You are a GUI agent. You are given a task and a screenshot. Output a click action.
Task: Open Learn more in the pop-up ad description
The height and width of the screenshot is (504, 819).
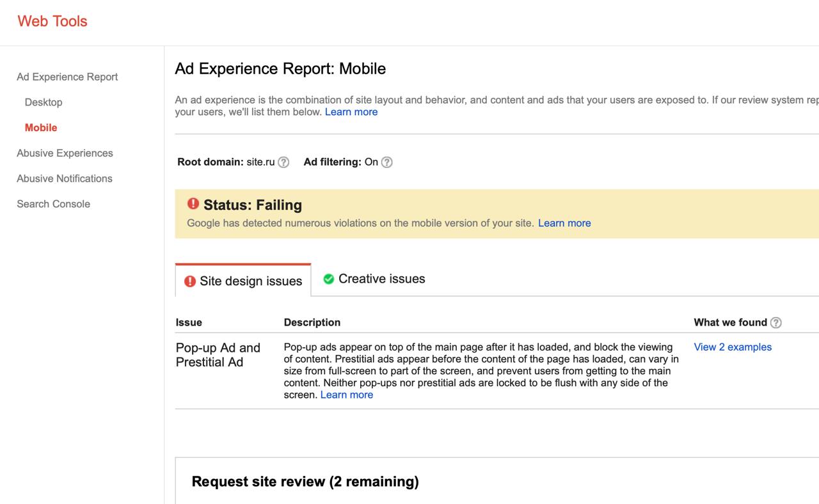tap(346, 395)
